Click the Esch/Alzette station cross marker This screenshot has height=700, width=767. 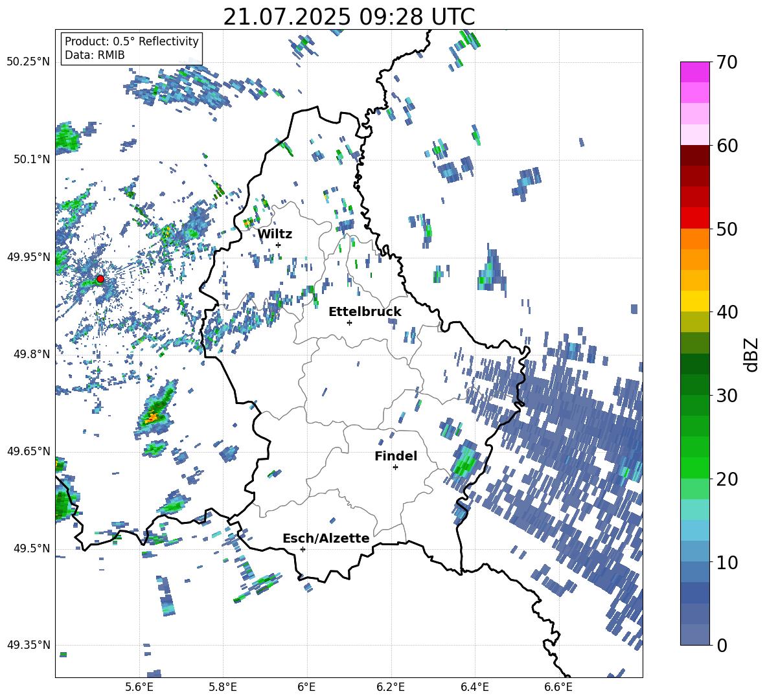tap(303, 549)
